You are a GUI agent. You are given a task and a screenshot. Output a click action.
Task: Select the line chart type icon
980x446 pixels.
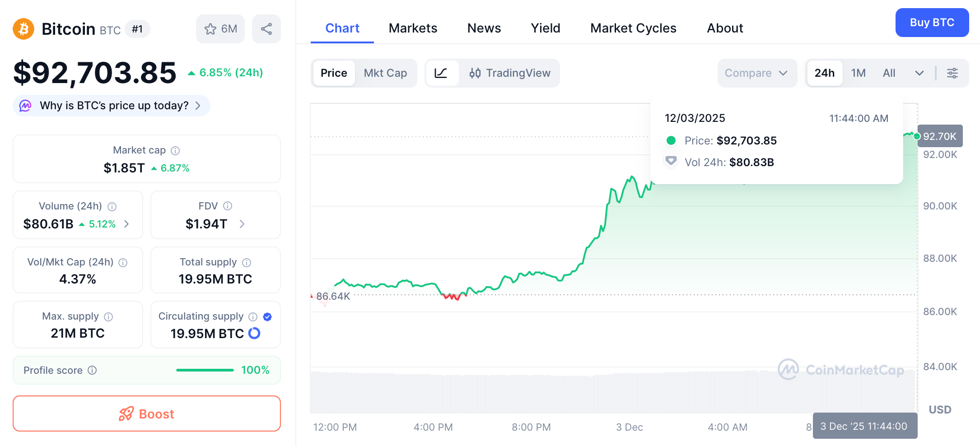[443, 73]
